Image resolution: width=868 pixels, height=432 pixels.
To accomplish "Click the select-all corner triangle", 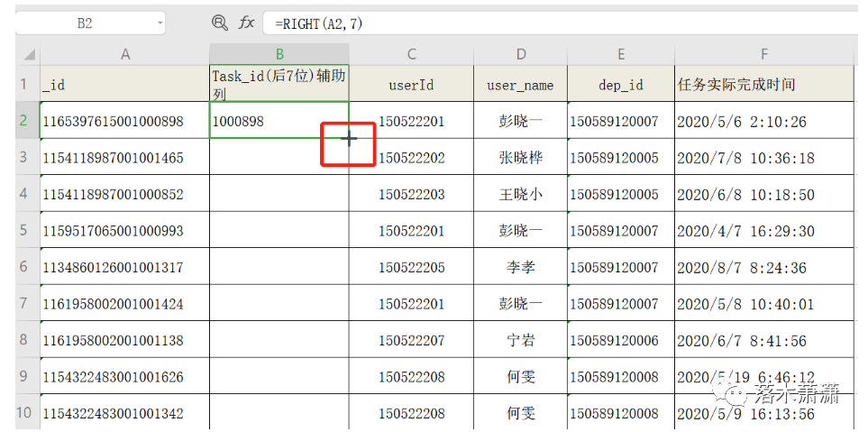I will click(28, 54).
